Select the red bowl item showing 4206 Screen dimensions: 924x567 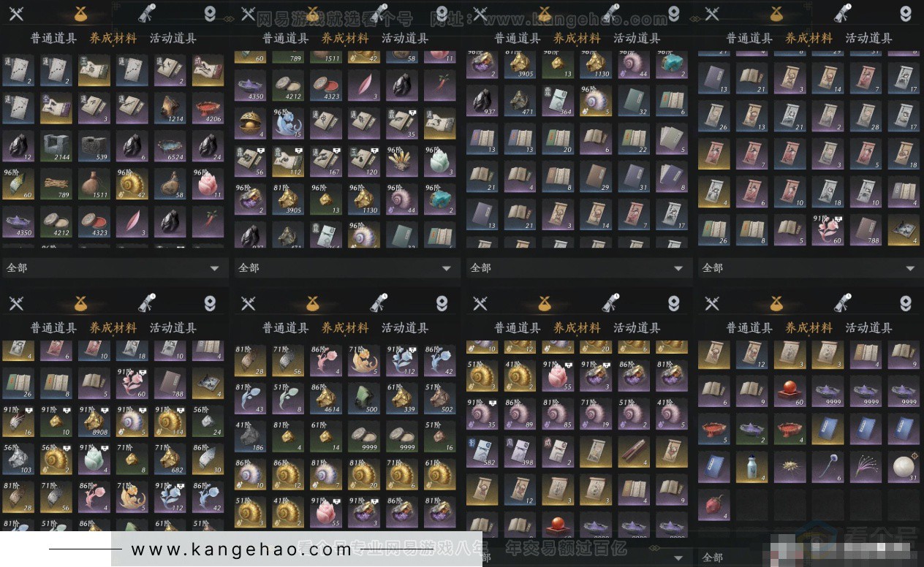[208, 108]
